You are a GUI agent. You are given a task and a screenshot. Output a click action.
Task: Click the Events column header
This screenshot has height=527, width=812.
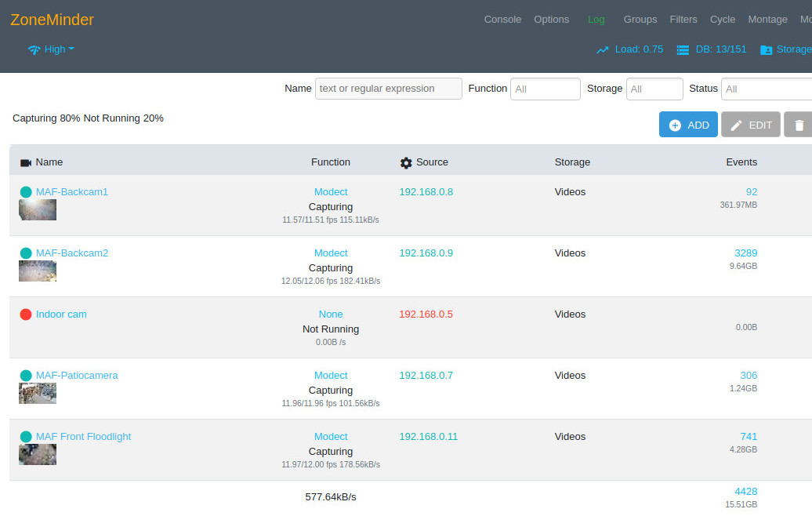741,162
